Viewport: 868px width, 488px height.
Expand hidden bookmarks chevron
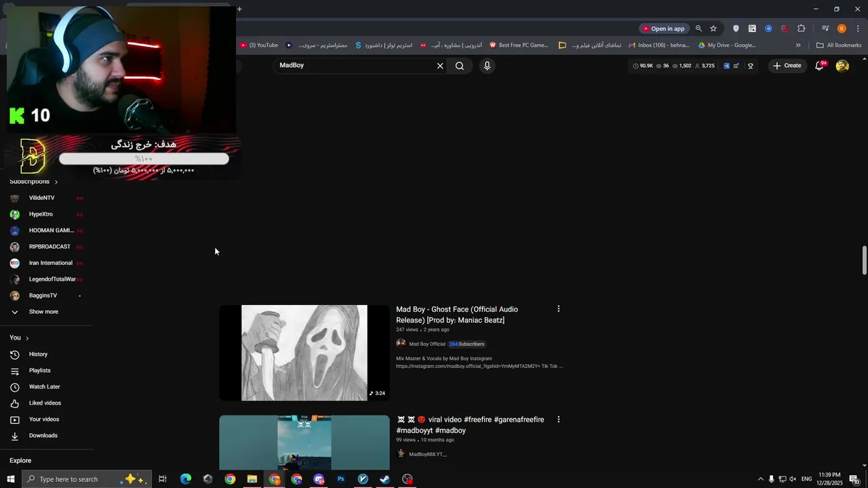[798, 45]
